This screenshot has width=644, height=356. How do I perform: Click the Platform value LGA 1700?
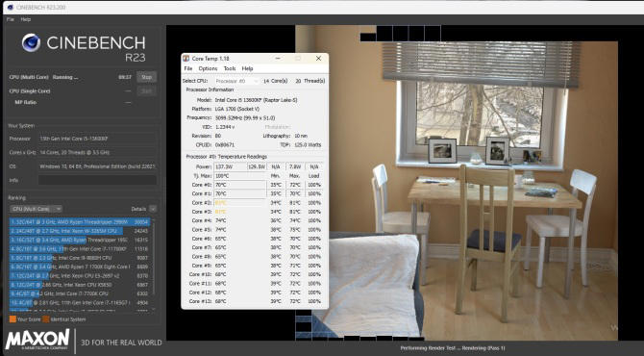[237, 109]
